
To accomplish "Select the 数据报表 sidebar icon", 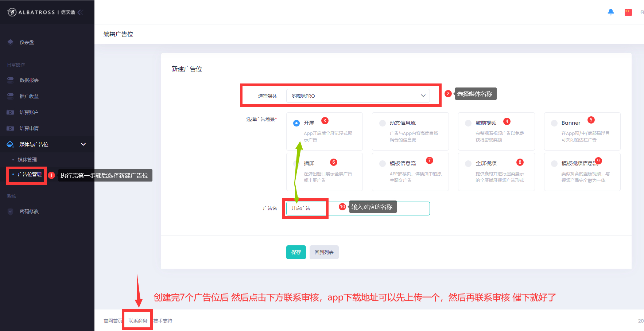I will point(11,80).
